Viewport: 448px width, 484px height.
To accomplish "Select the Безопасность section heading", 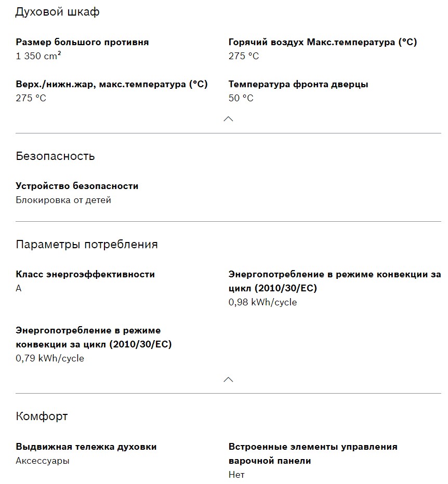I will [x=55, y=156].
